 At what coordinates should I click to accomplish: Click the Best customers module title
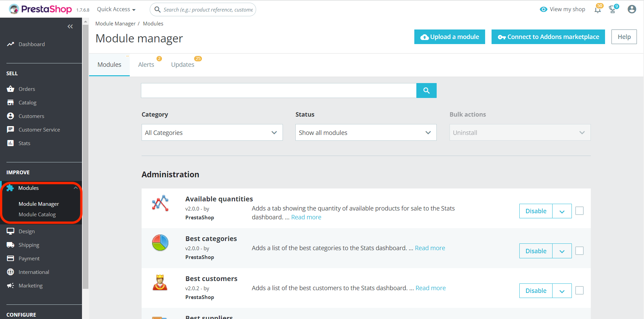click(211, 279)
